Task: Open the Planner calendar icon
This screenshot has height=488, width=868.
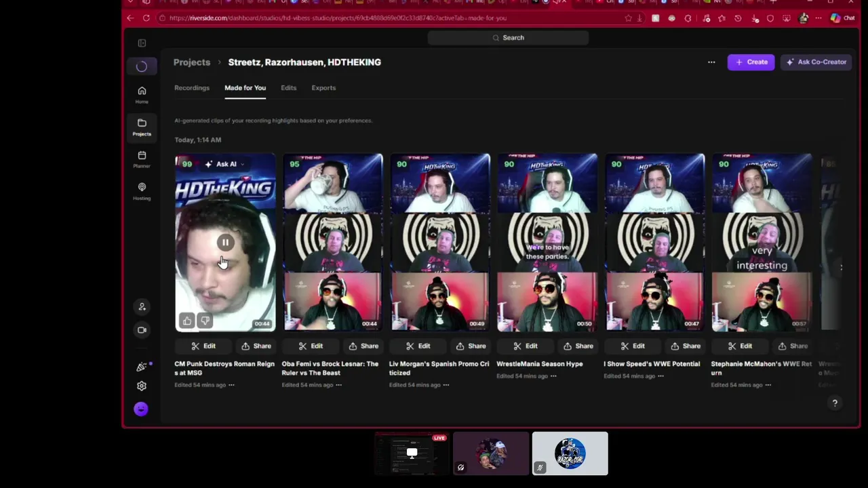Action: point(142,159)
